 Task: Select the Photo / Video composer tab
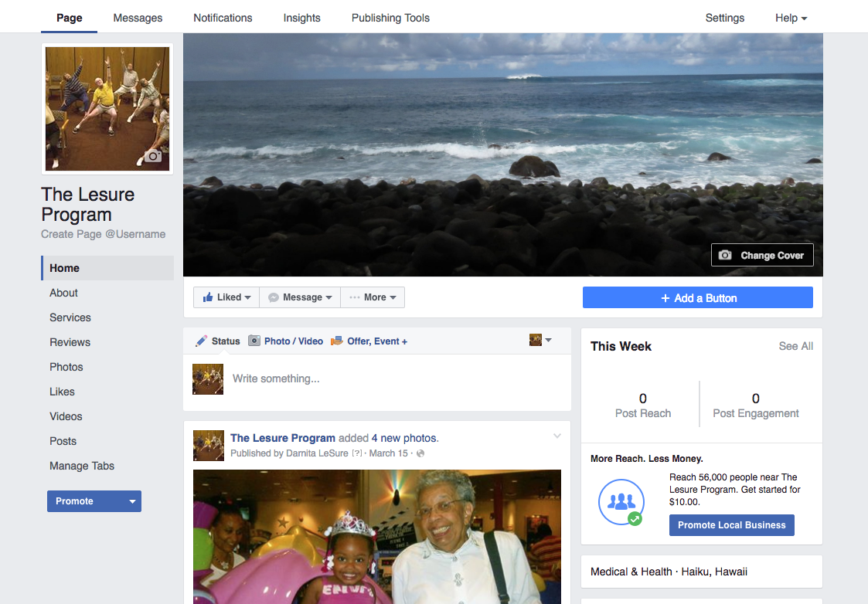(286, 341)
